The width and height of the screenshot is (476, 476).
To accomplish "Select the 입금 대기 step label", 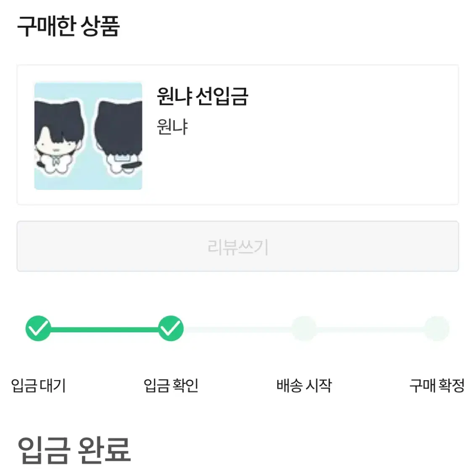I will [38, 386].
